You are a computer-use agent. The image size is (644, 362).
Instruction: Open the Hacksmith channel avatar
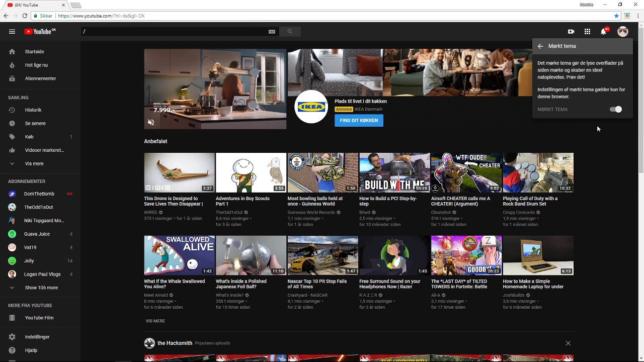[149, 343]
